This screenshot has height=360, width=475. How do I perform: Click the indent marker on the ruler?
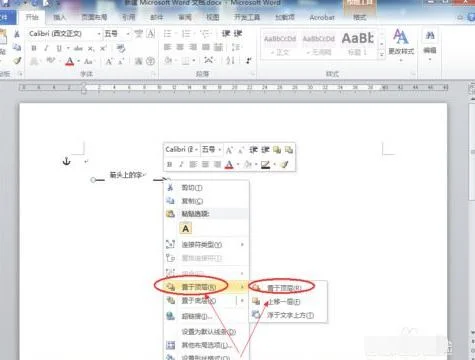(x=84, y=88)
